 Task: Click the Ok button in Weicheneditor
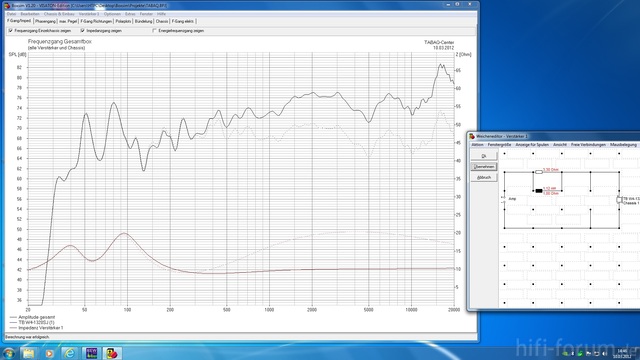click(x=484, y=156)
